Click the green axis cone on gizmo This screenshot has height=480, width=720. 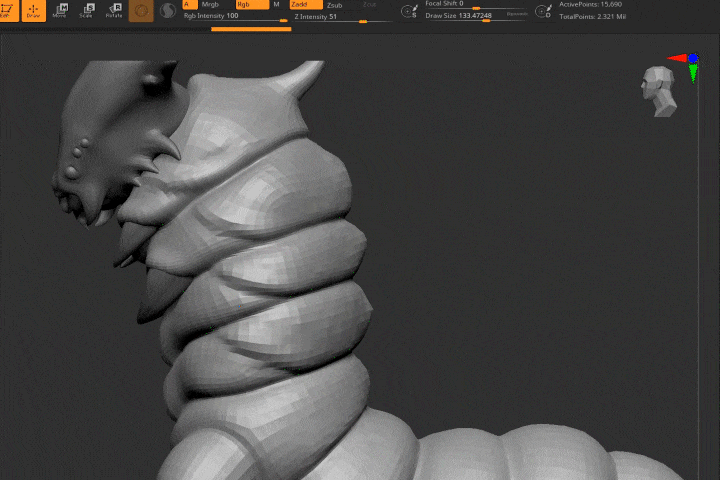693,73
